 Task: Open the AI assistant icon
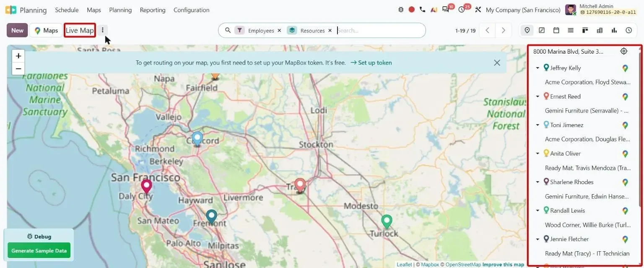point(434,10)
